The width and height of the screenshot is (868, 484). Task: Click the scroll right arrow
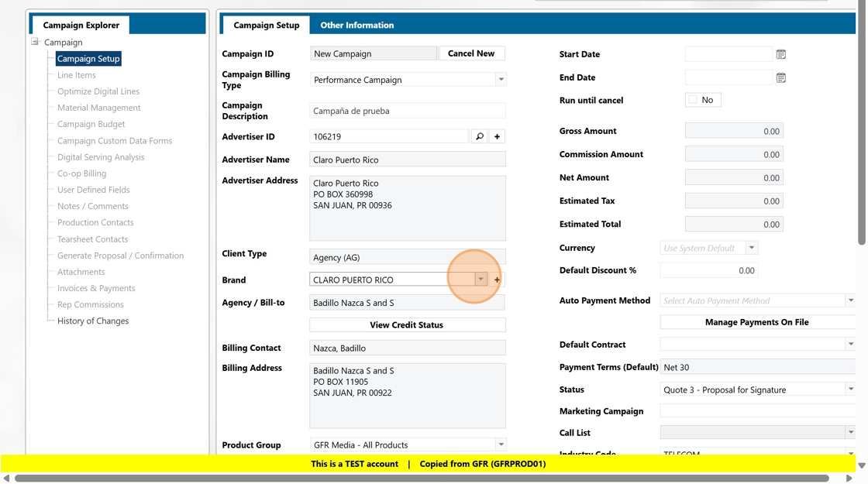[x=849, y=478]
